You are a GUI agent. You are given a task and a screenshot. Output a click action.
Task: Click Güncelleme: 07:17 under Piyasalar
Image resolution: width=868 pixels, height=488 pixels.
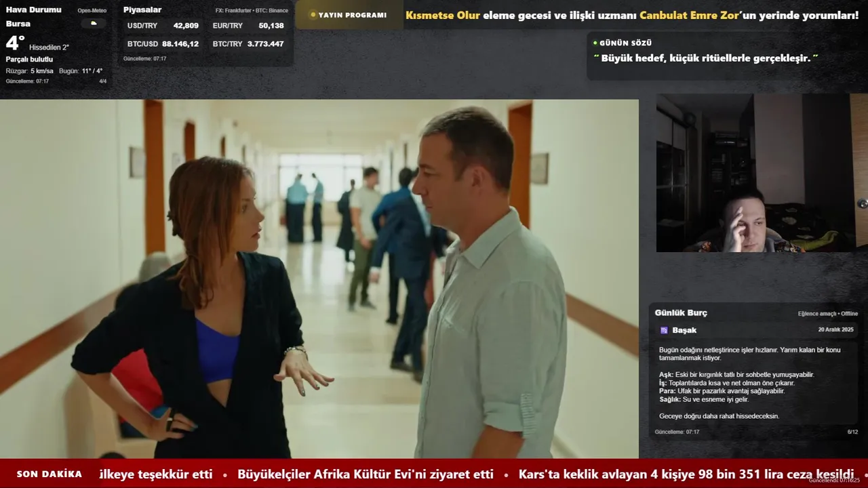pos(144,59)
